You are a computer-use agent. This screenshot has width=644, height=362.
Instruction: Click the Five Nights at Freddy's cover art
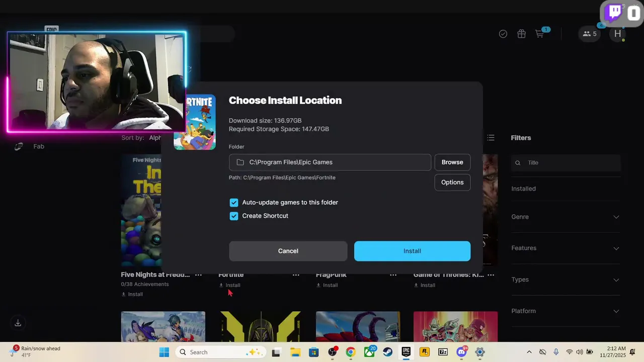[x=141, y=210]
